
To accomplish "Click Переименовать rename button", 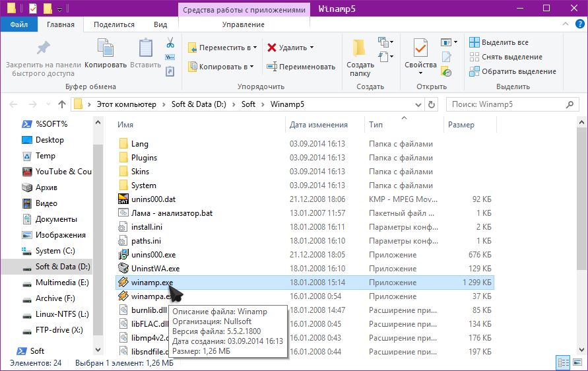I will [x=301, y=67].
